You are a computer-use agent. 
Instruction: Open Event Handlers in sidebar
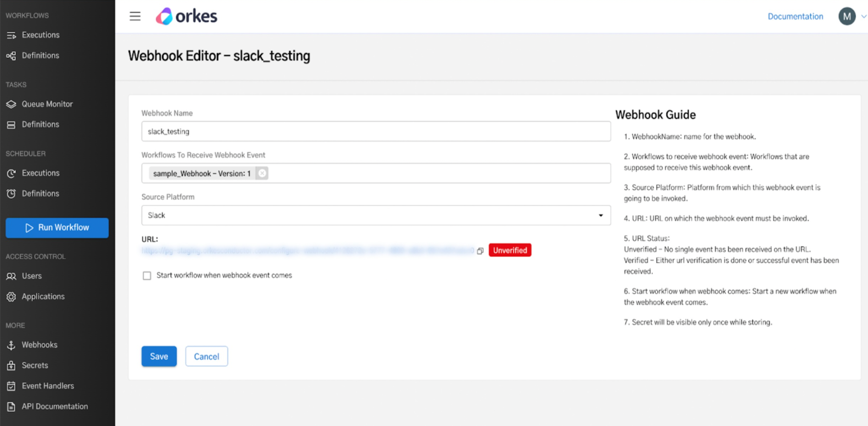48,386
